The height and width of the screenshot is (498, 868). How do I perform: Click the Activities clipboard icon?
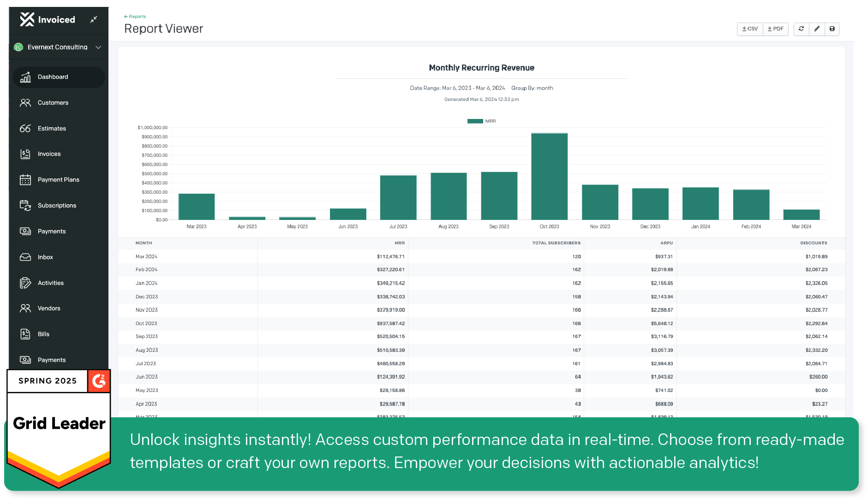25,283
